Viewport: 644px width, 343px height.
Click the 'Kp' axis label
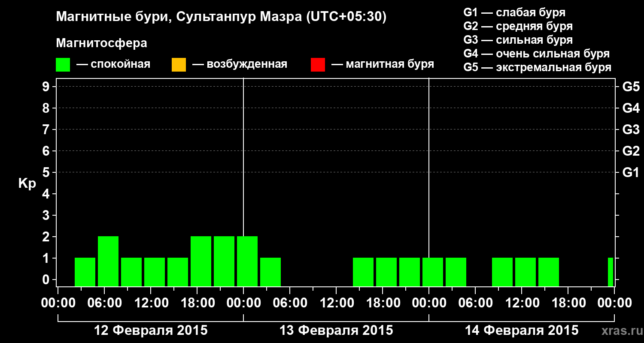click(27, 184)
